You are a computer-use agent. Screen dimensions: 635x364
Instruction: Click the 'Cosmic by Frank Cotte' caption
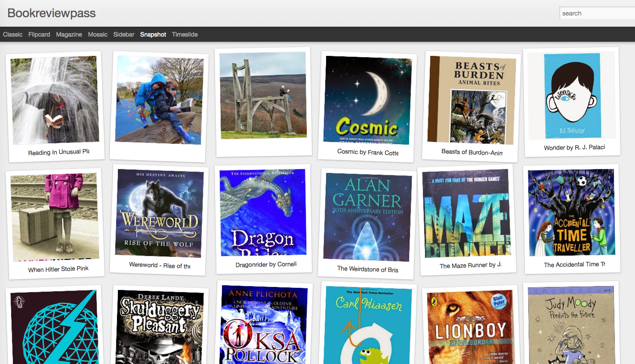(x=368, y=152)
